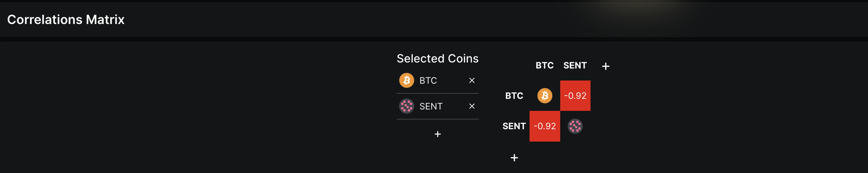Screen dimensions: 868x173
Task: Remove SENT from Selected Coins
Action: [472, 106]
